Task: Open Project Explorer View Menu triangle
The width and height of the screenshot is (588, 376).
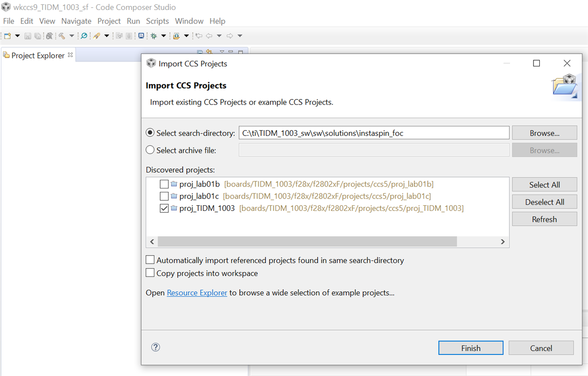Action: 222,52
